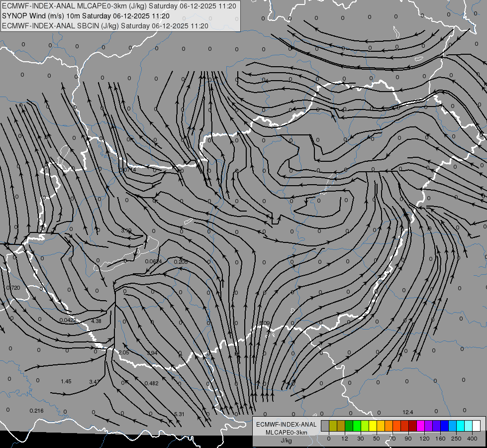Click the map value 3.10
487x448 pixels.
[x=126, y=230]
